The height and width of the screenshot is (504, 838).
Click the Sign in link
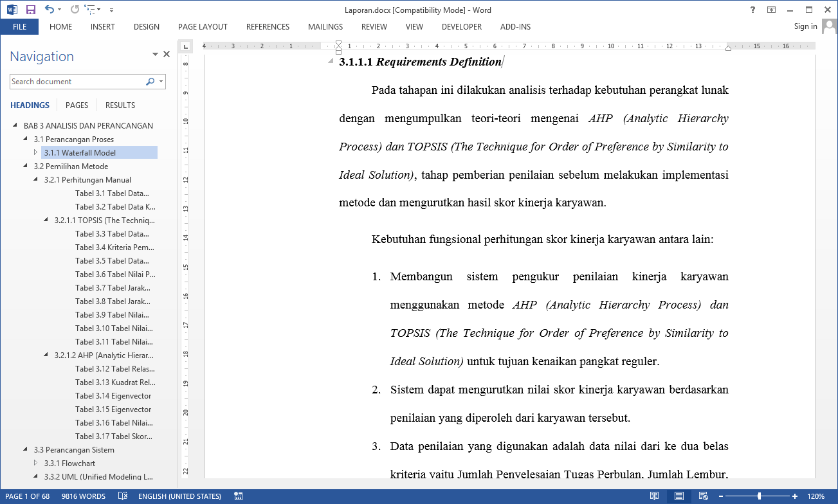point(805,26)
